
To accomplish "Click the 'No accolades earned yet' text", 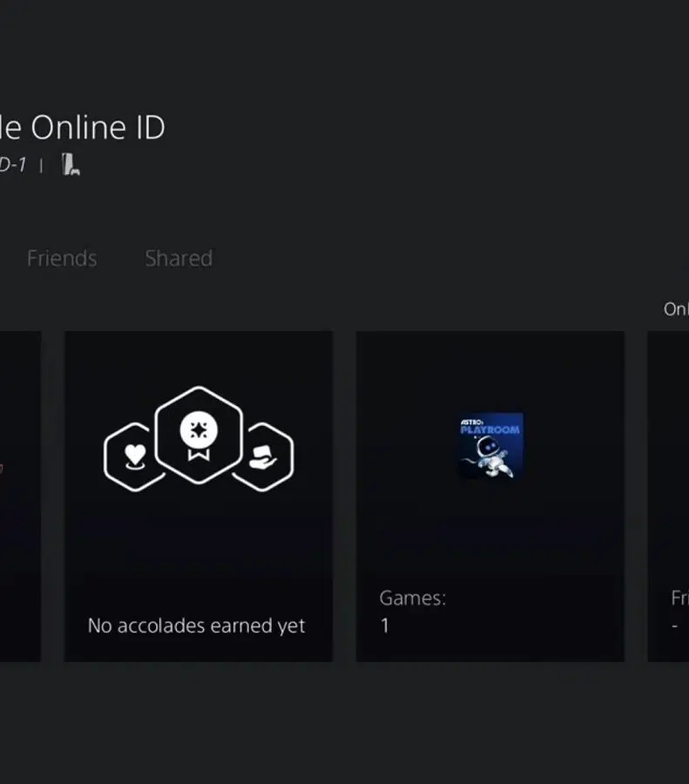I will click(196, 625).
